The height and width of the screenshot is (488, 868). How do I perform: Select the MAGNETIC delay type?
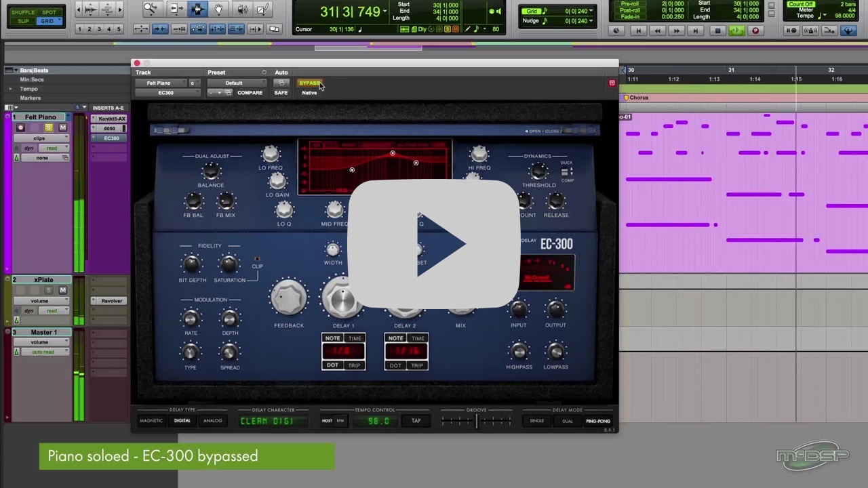151,421
